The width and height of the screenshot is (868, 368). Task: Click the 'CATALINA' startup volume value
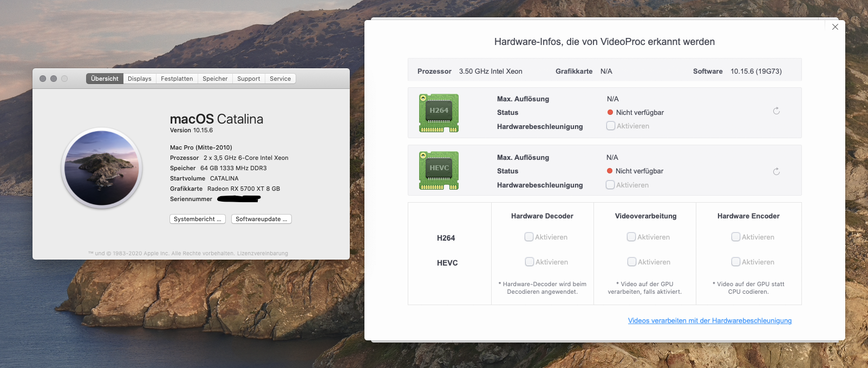click(x=224, y=178)
